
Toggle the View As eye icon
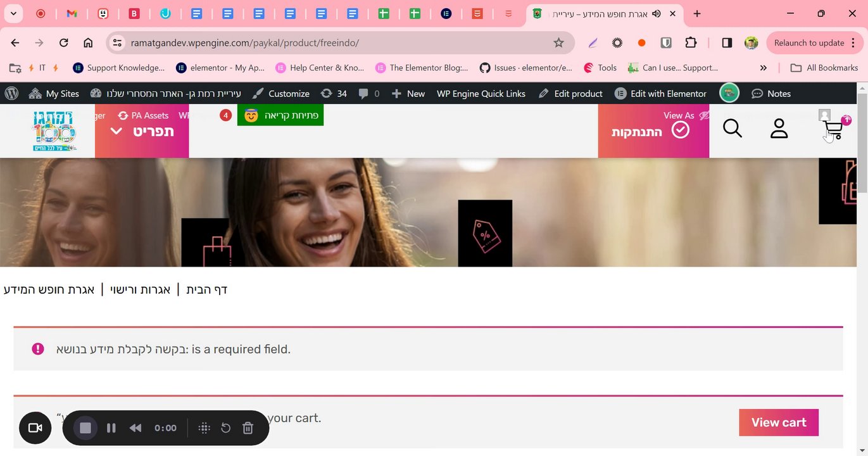[704, 115]
